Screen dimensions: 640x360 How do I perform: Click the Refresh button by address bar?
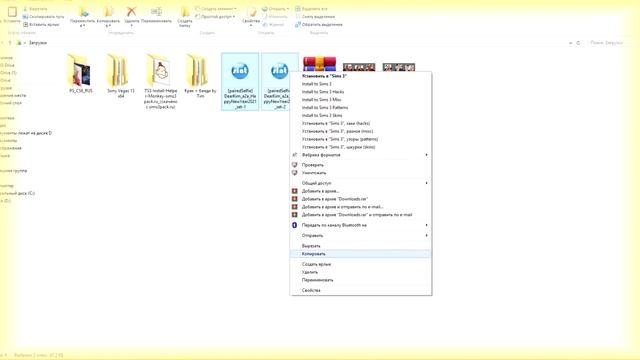[578, 43]
